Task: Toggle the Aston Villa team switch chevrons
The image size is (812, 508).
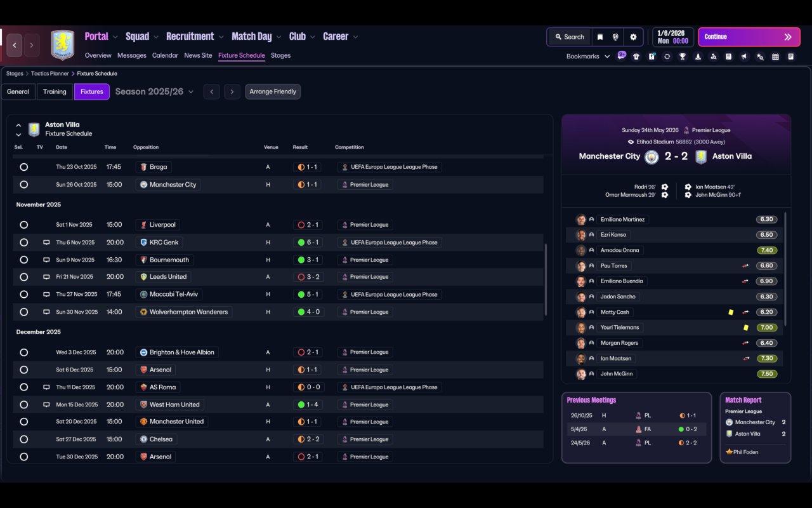Action: 18,130
